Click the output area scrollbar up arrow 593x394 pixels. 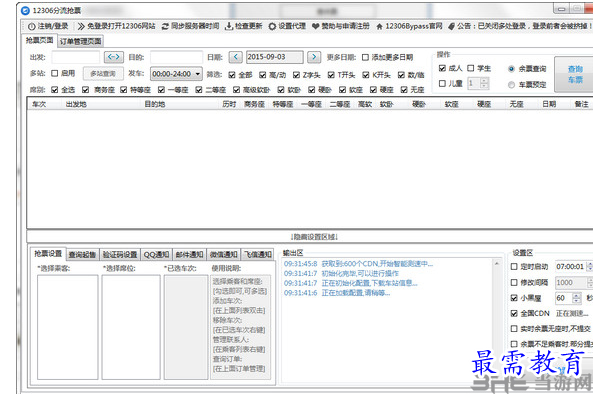pos(497,263)
